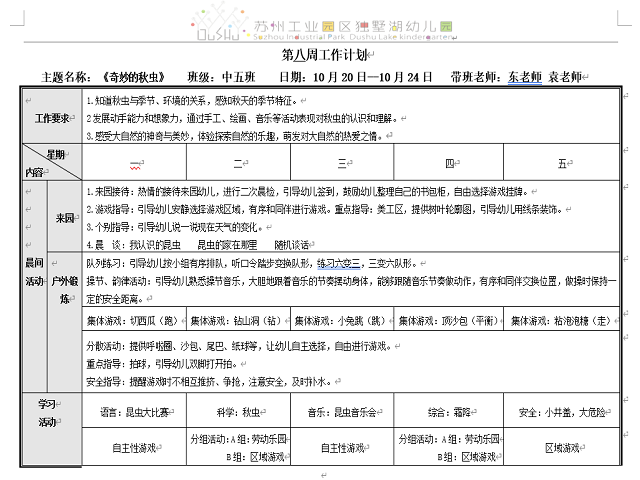Select the 工作要求 row header cell
The width and height of the screenshot is (640, 480).
(52, 118)
